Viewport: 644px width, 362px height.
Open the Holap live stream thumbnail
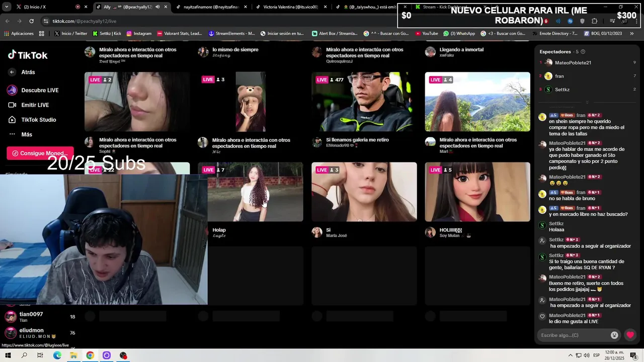[256, 192]
